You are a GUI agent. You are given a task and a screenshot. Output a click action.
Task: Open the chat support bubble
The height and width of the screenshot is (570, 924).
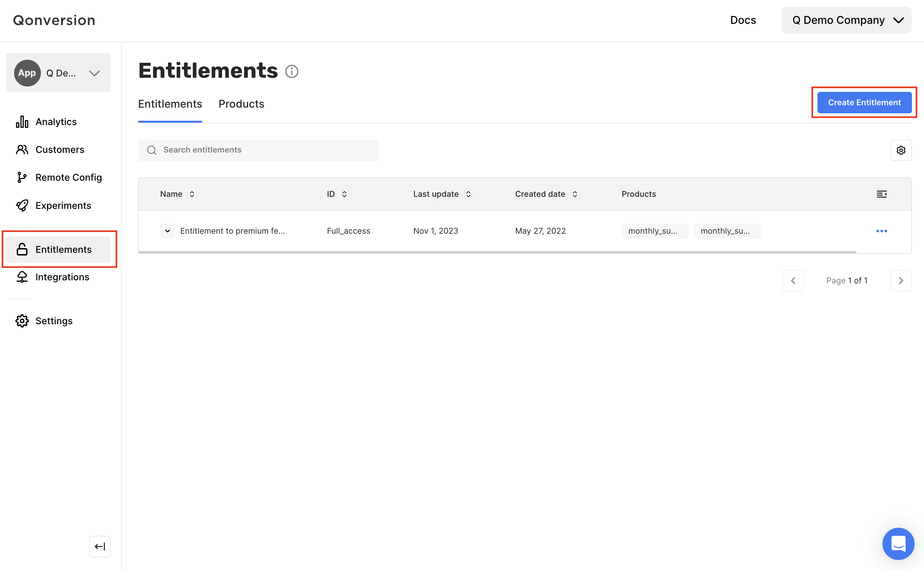point(898,543)
